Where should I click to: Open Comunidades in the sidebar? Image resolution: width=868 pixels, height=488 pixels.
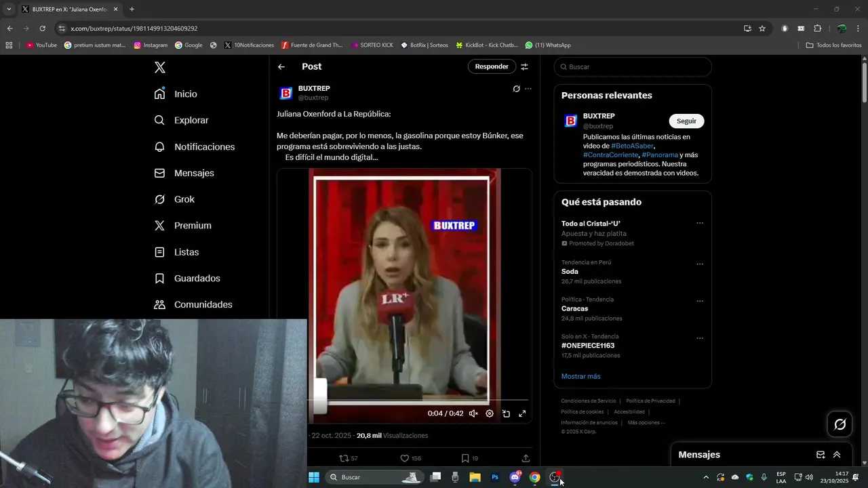193,304
